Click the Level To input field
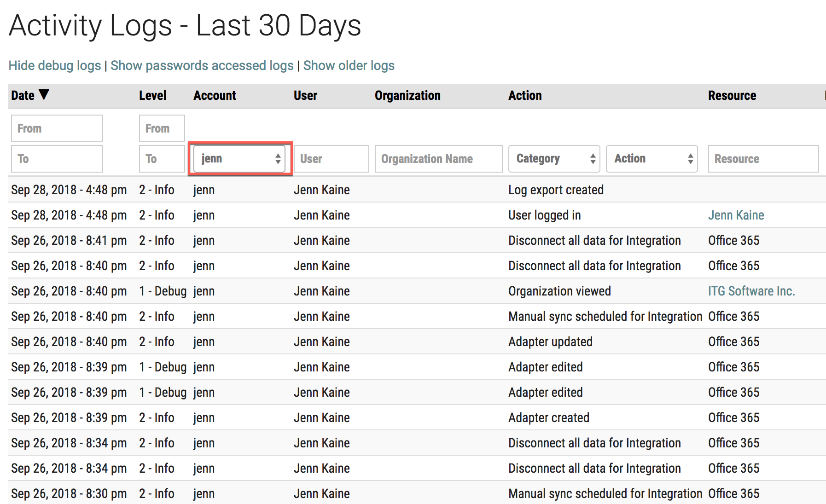Screen dimensions: 826x504 click(162, 159)
